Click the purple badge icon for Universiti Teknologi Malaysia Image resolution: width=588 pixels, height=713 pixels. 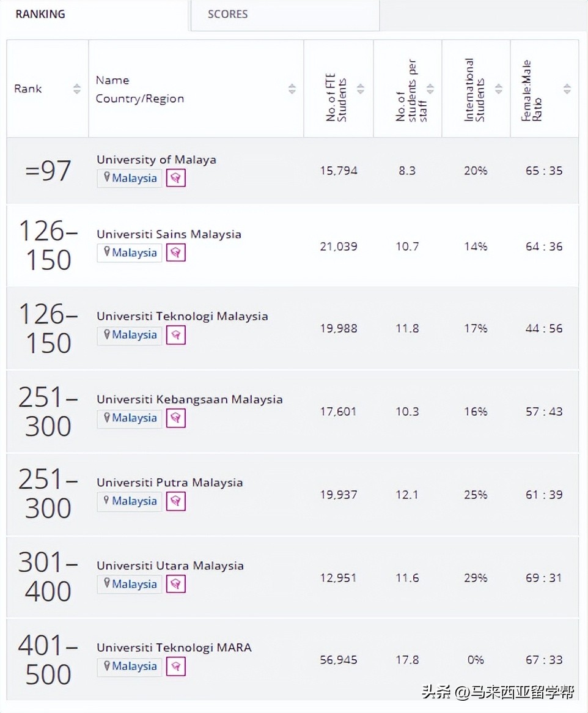pos(176,335)
